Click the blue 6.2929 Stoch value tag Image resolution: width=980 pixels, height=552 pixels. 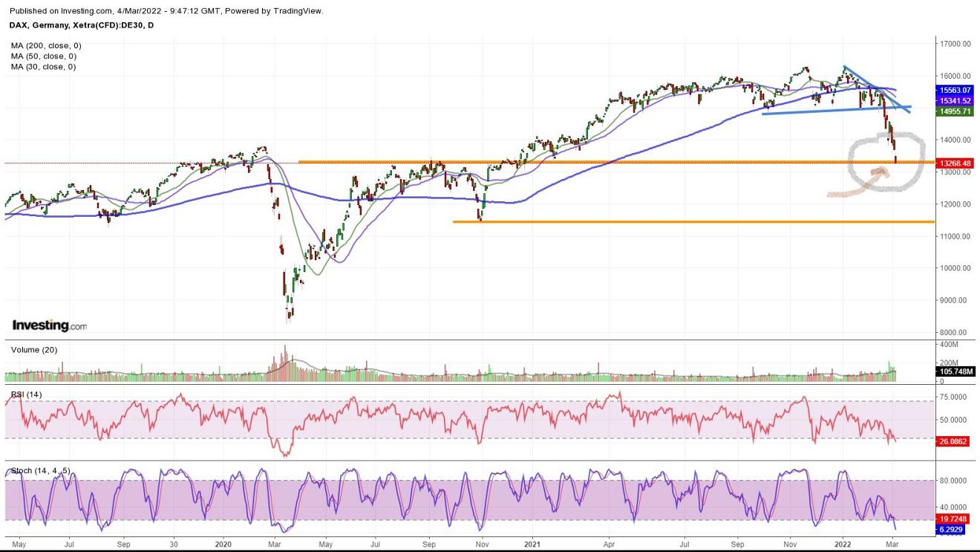tap(954, 530)
